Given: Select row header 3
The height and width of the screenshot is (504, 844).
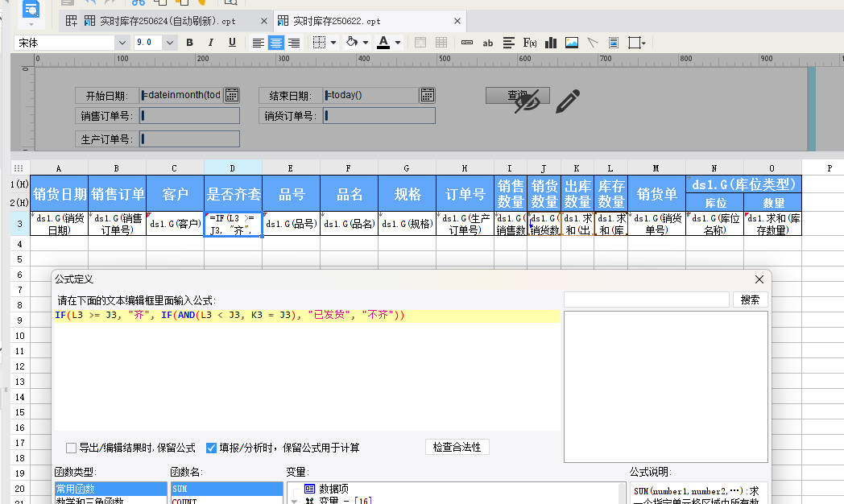Looking at the screenshot, I should 20,224.
